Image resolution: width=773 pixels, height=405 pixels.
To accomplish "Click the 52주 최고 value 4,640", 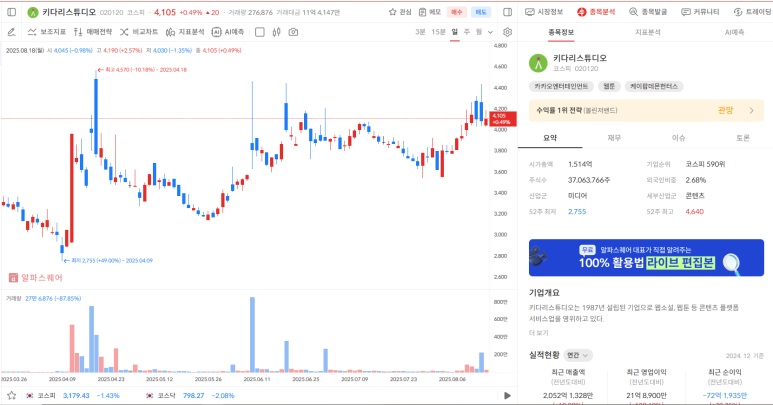I will 695,211.
